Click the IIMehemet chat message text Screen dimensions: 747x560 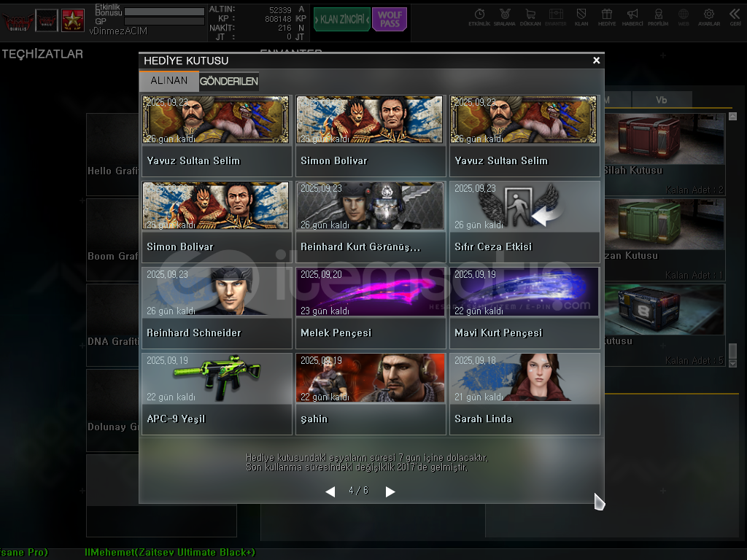click(169, 553)
